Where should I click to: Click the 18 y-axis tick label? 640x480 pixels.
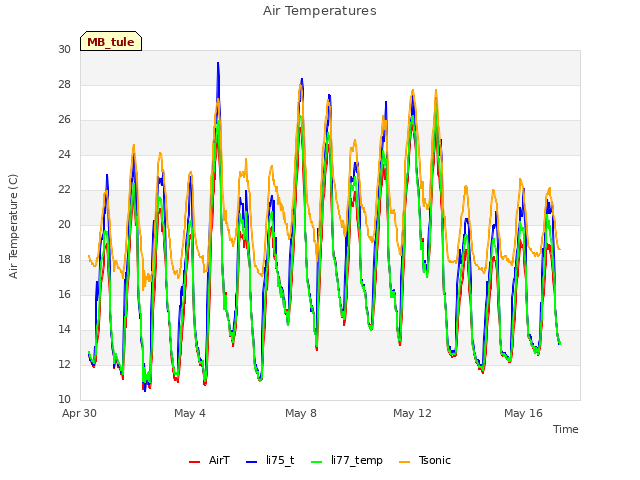pyautogui.click(x=64, y=260)
